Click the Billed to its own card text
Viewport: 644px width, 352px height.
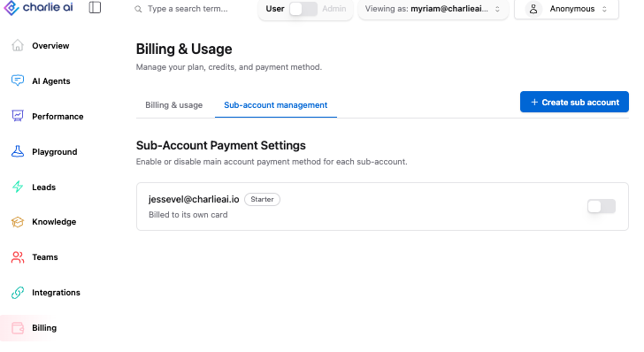click(x=188, y=215)
